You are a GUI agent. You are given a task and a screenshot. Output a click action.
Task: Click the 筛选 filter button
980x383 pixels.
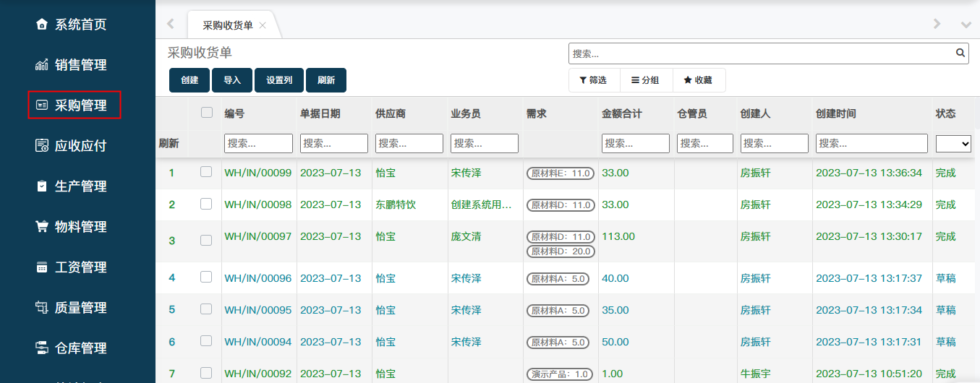pos(593,80)
